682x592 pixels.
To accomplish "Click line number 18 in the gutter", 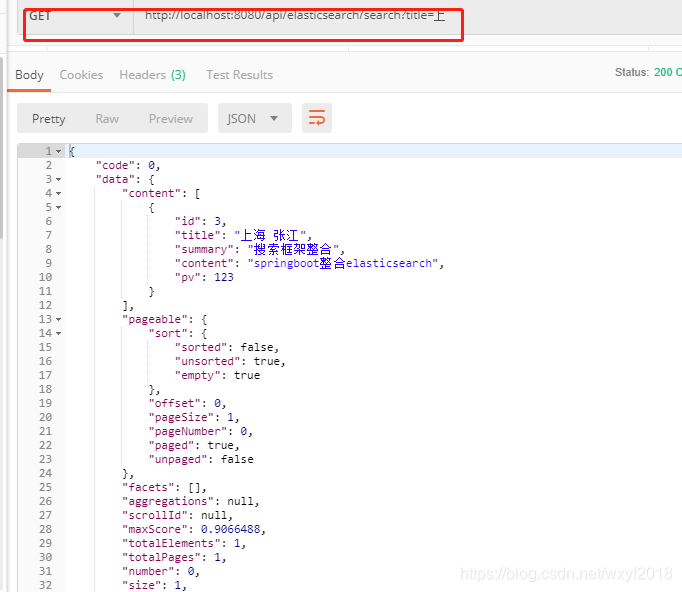I will tap(45, 389).
